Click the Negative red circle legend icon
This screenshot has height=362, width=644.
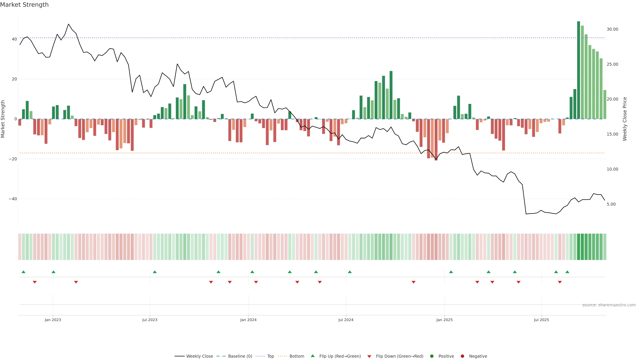point(462,356)
